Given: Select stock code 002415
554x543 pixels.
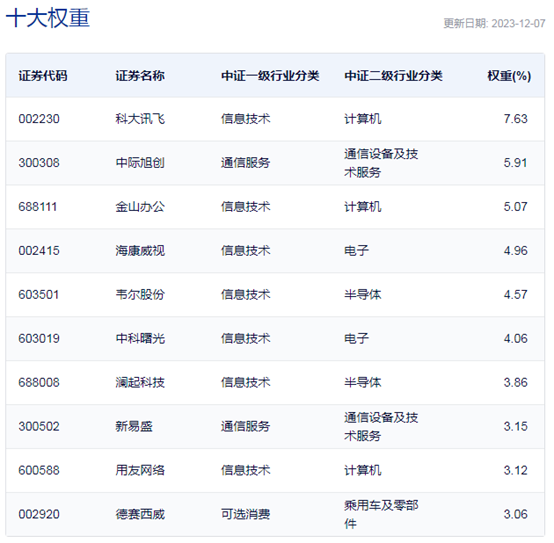Looking at the screenshot, I should tap(39, 251).
